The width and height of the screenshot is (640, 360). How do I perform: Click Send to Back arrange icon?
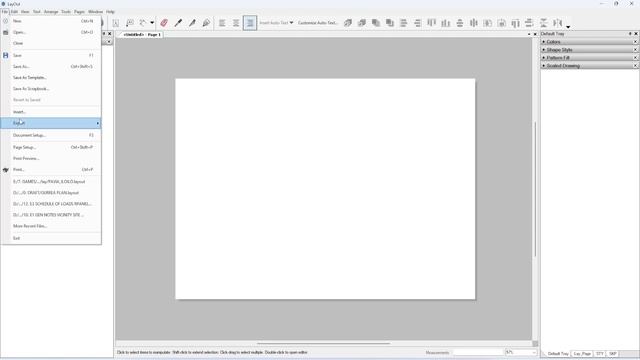click(x=390, y=23)
